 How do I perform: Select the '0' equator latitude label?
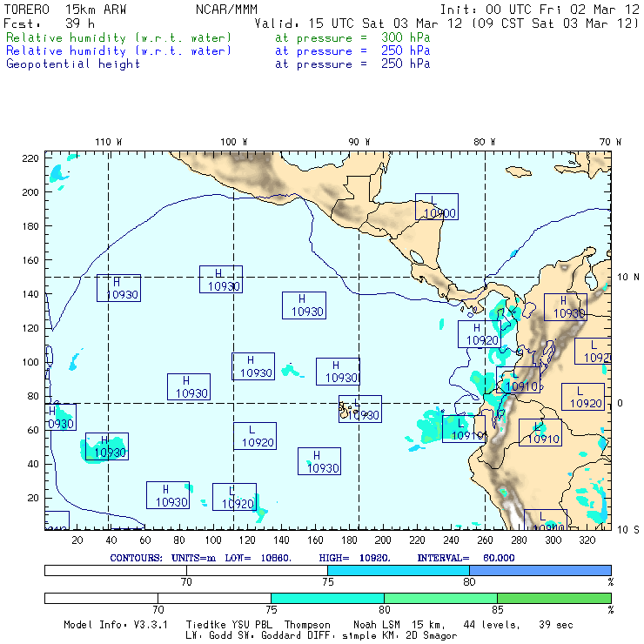(620, 403)
